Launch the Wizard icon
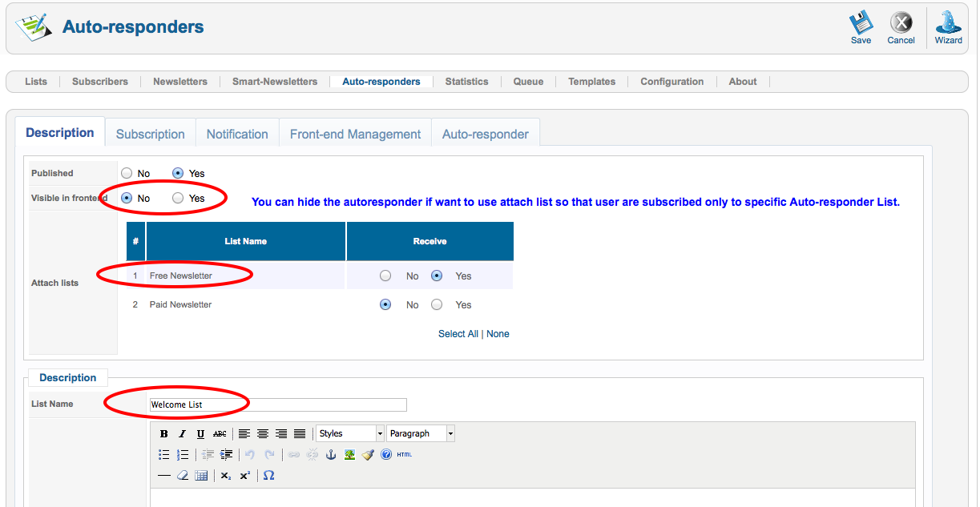 pos(948,22)
